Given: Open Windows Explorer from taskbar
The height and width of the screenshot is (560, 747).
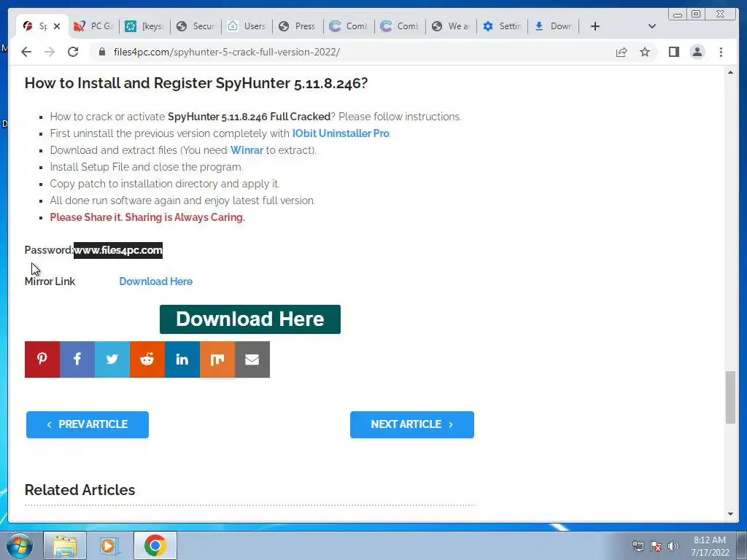Looking at the screenshot, I should click(65, 545).
